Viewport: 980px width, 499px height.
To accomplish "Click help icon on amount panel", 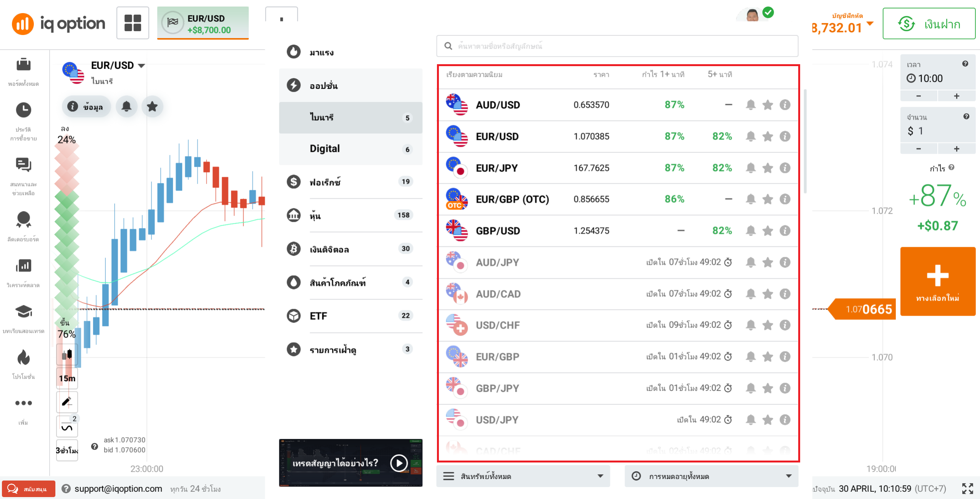I will click(966, 116).
